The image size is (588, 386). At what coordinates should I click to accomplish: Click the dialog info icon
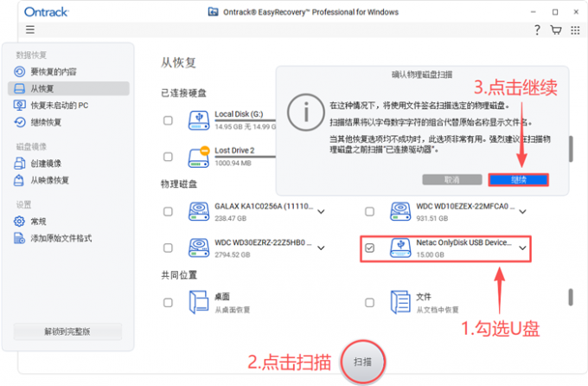(306, 113)
